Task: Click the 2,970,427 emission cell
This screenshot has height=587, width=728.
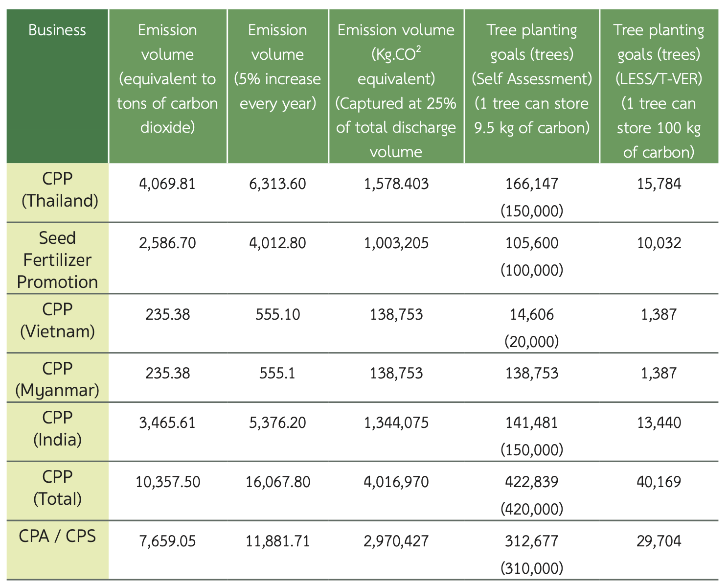Action: [x=396, y=541]
